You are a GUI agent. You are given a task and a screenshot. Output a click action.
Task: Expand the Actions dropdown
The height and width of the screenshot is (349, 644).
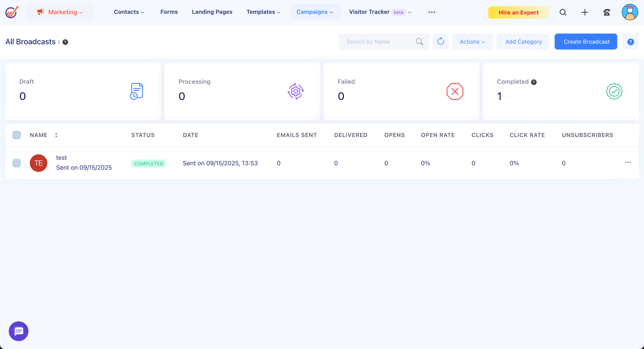pos(472,42)
